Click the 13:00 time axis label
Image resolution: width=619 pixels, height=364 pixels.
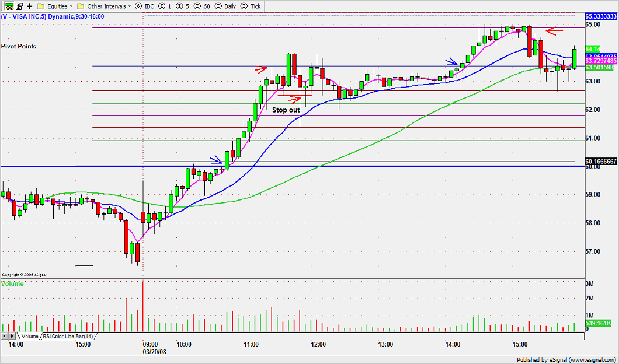385,344
